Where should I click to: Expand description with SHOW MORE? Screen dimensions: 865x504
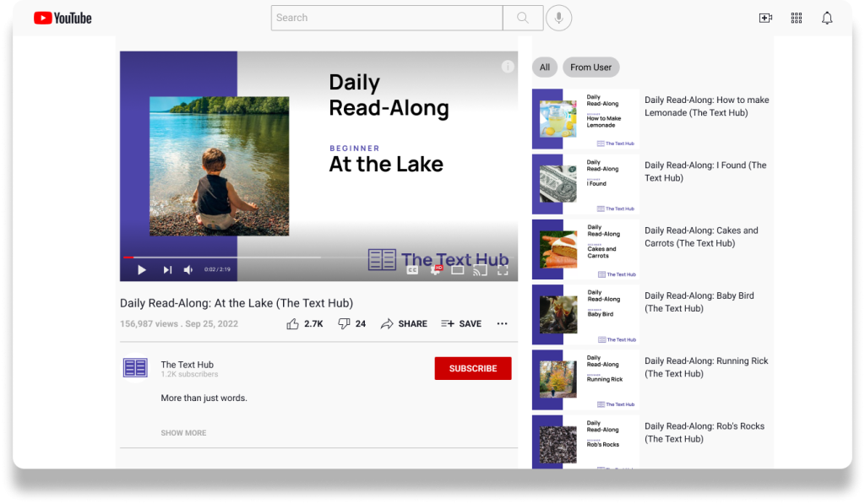tap(183, 433)
